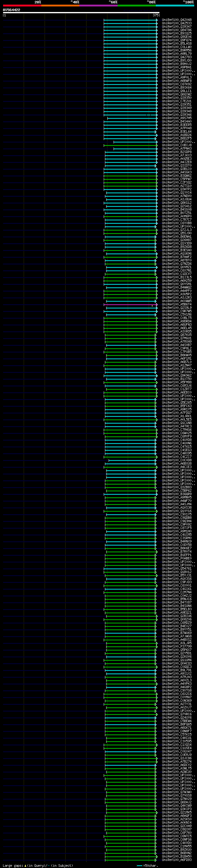Select the UniRef100_Q9GE06 hit label
Viewport: 197px width, 868px height.
coord(177,37)
